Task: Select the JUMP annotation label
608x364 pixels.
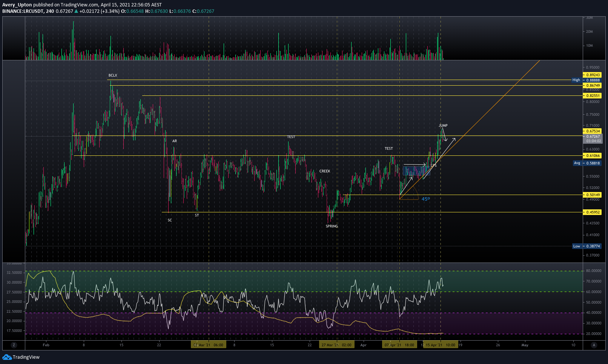Action: point(443,126)
